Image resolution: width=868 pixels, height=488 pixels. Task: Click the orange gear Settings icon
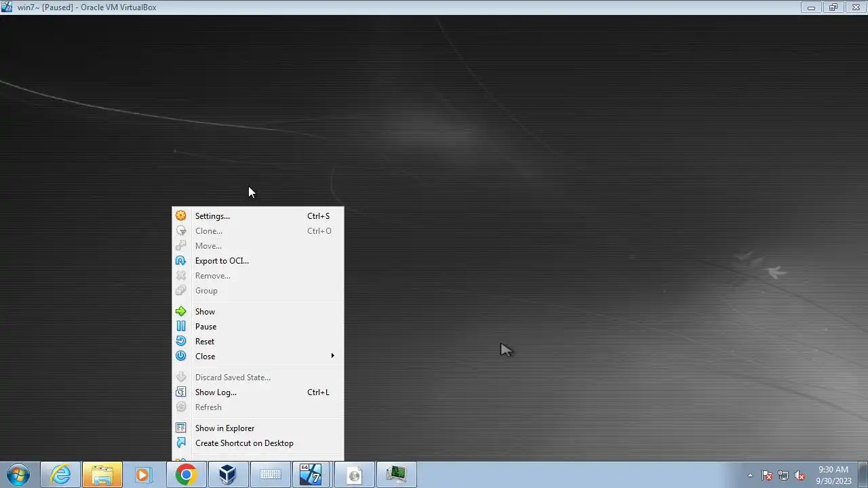coord(181,216)
